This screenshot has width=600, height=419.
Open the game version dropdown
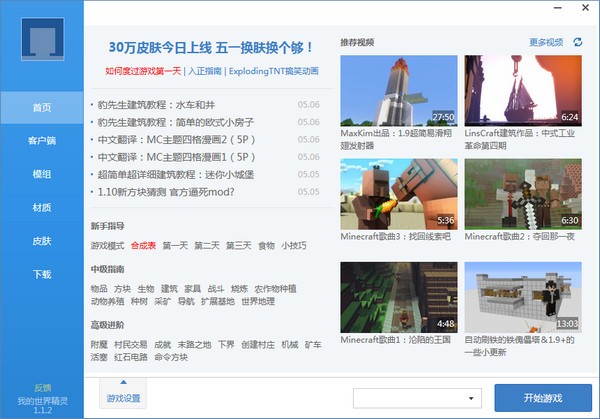pos(417,398)
